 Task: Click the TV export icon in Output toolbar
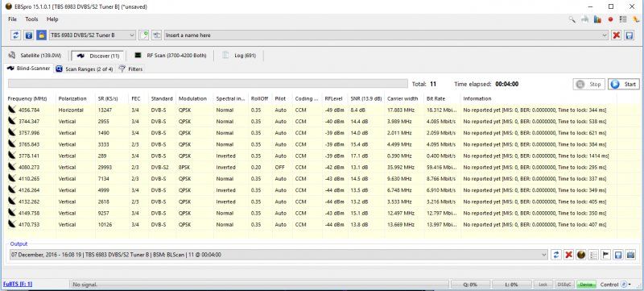pos(630,255)
